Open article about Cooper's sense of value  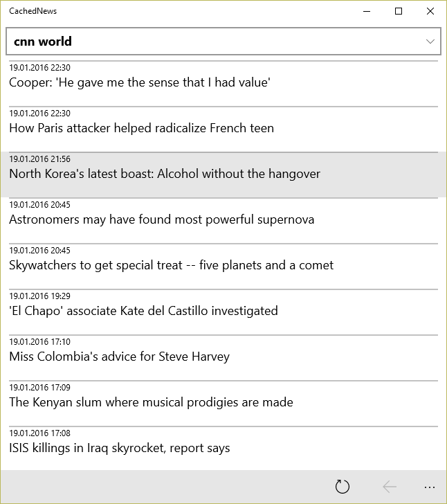(x=139, y=82)
